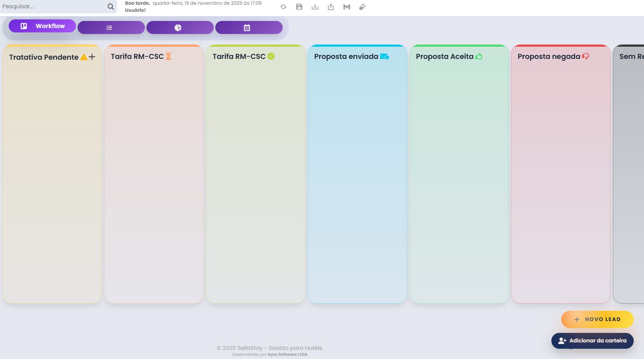Click the Proposta negada column header
This screenshot has height=359, width=644.
click(549, 57)
